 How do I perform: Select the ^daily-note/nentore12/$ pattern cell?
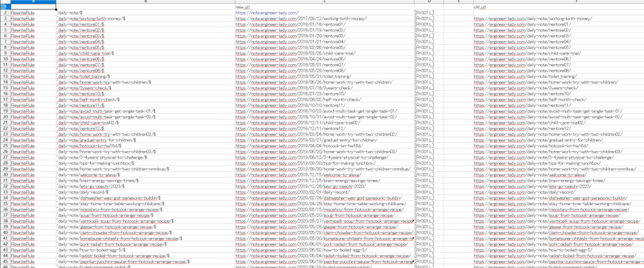pyautogui.click(x=145, y=128)
